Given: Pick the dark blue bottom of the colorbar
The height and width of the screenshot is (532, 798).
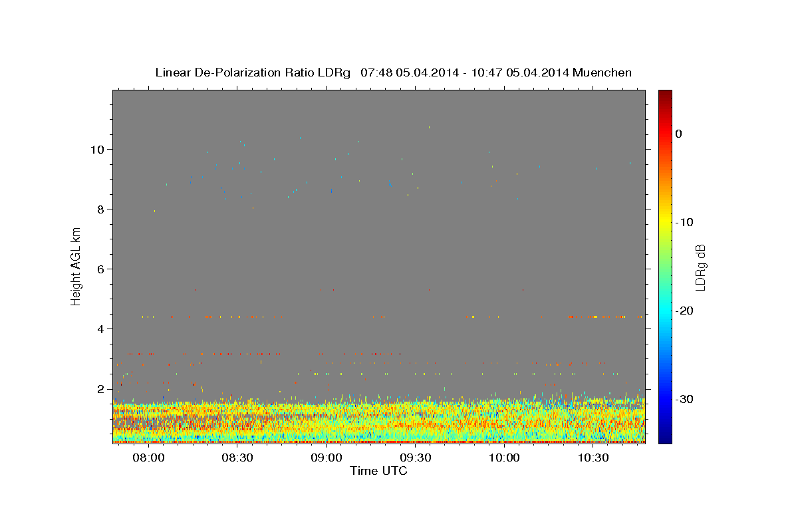Looking at the screenshot, I should pyautogui.click(x=665, y=439).
